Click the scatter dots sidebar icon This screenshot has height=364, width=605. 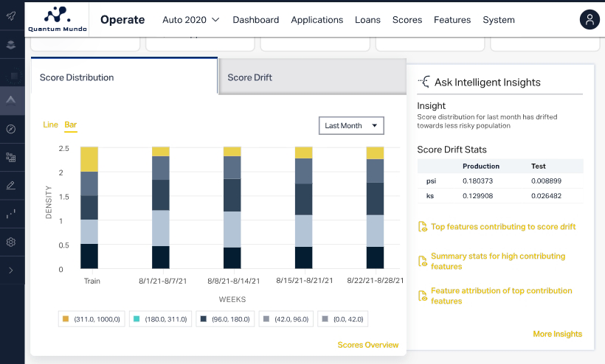click(x=11, y=214)
